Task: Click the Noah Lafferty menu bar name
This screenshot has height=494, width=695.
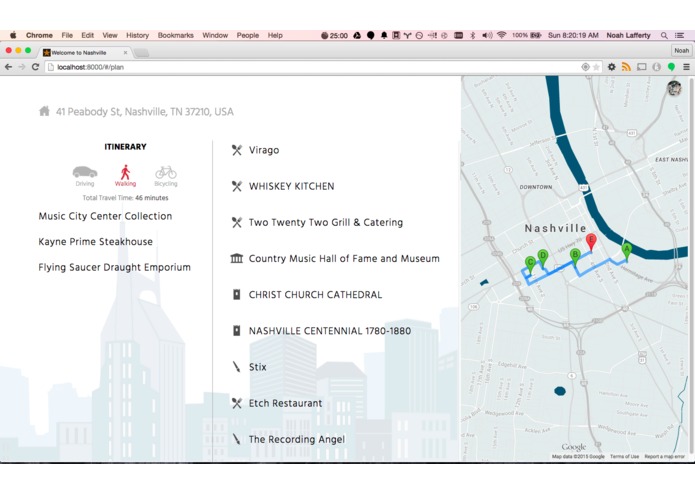Action: click(628, 35)
